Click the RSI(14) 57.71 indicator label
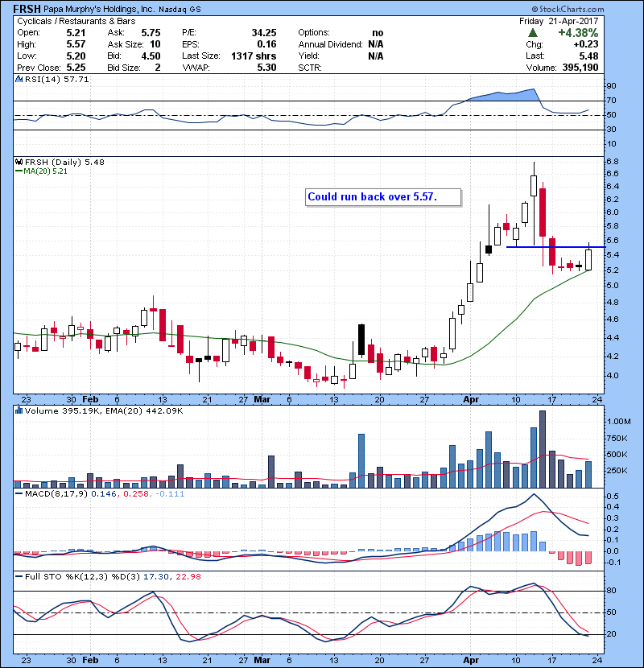 pyautogui.click(x=57, y=79)
